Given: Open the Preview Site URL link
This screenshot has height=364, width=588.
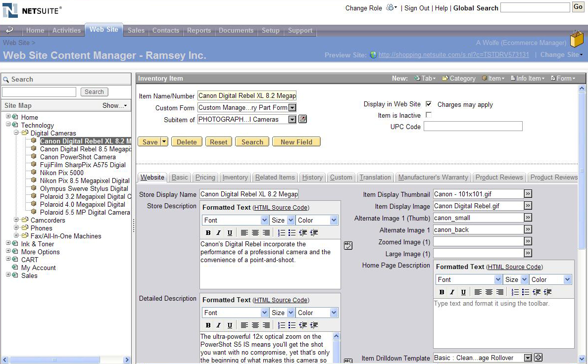Looking at the screenshot, I should [453, 55].
